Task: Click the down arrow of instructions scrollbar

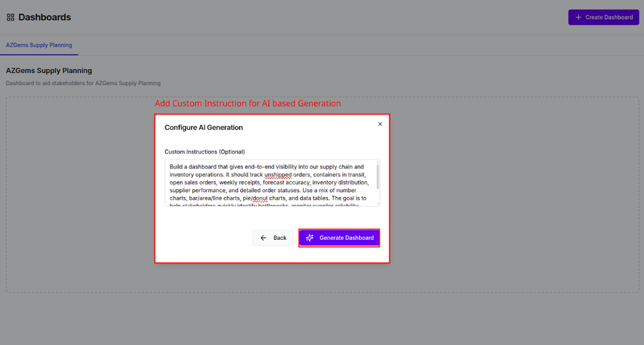Action: click(x=377, y=203)
